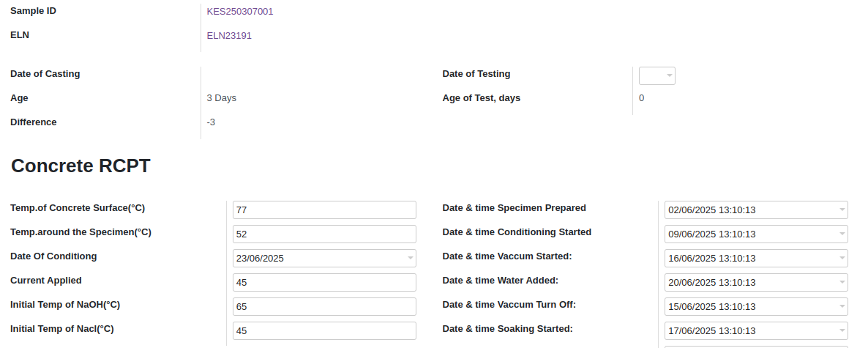The width and height of the screenshot is (868, 348).
Task: Open Date & time Vaccum Turn Off dropdown arrow
Action: point(842,306)
